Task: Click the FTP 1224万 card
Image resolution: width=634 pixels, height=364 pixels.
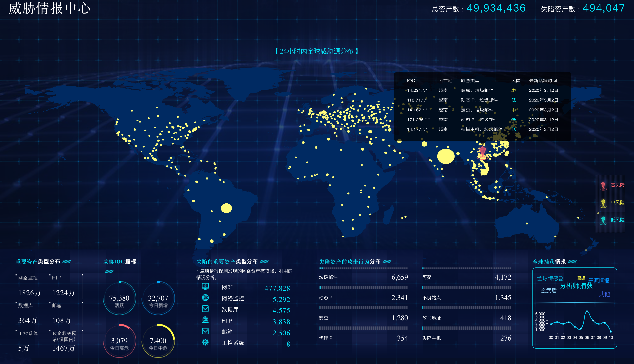Action: (x=66, y=287)
